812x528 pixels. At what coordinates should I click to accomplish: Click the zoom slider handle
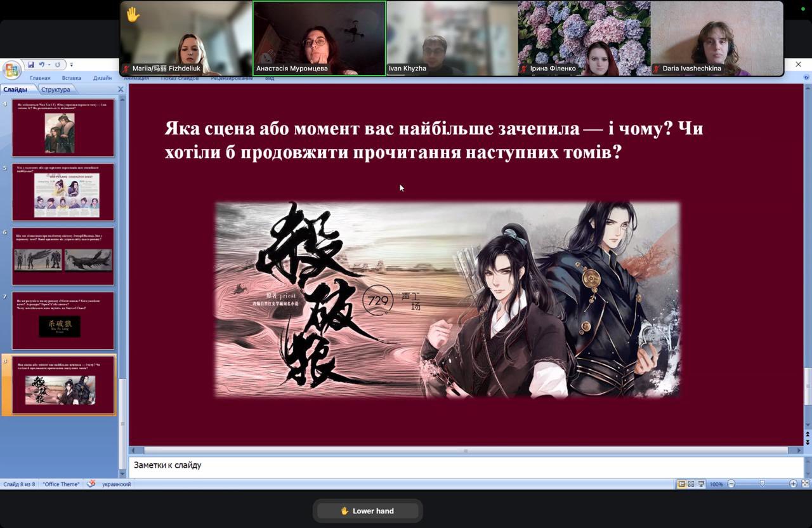pos(762,484)
